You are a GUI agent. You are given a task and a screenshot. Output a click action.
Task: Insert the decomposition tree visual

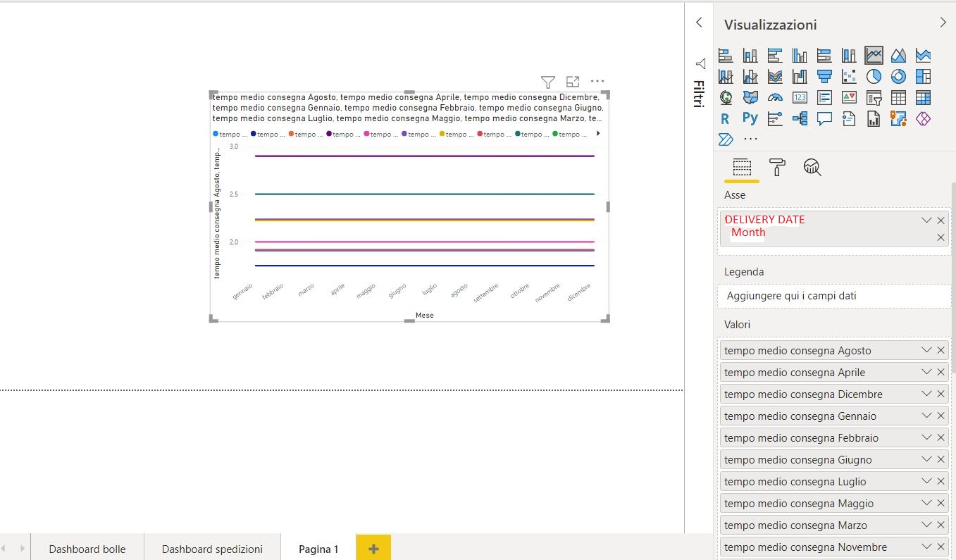pos(800,118)
